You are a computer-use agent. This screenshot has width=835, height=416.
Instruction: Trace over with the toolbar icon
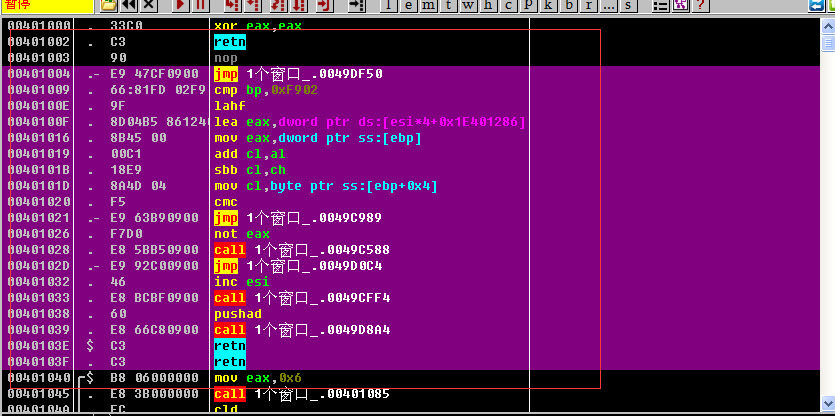point(298,5)
